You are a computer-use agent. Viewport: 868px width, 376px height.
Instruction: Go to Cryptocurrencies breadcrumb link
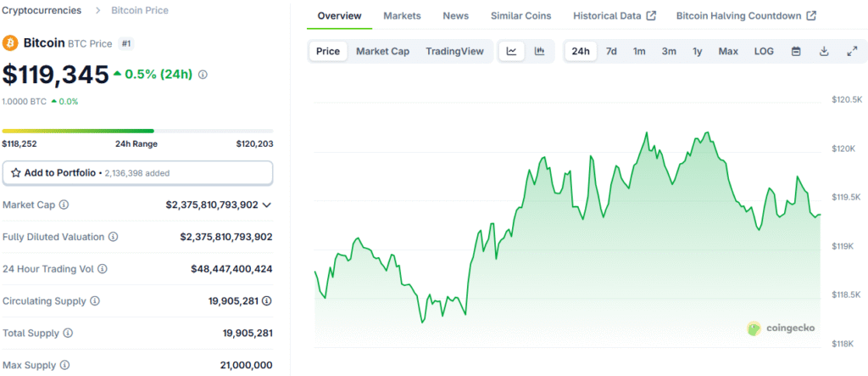pos(42,10)
